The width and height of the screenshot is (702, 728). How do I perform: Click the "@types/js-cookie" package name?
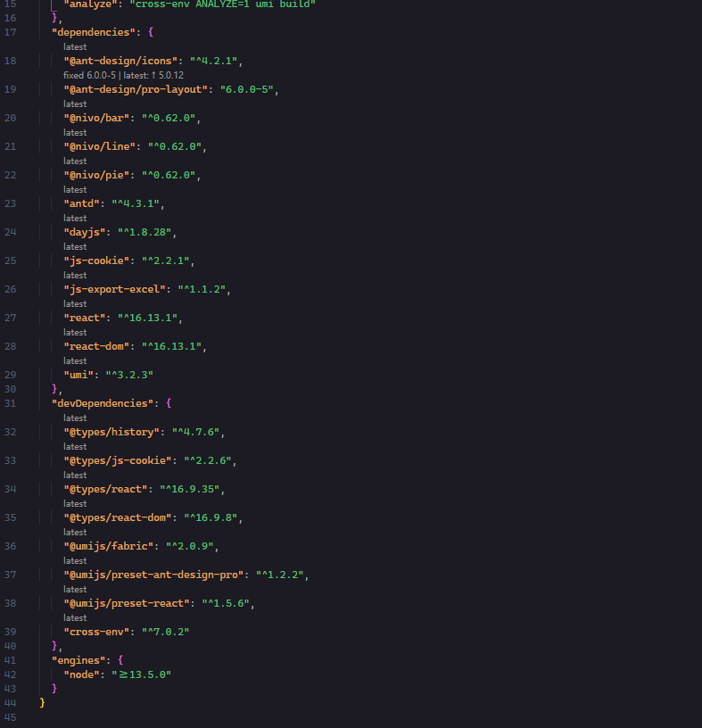[x=118, y=460]
